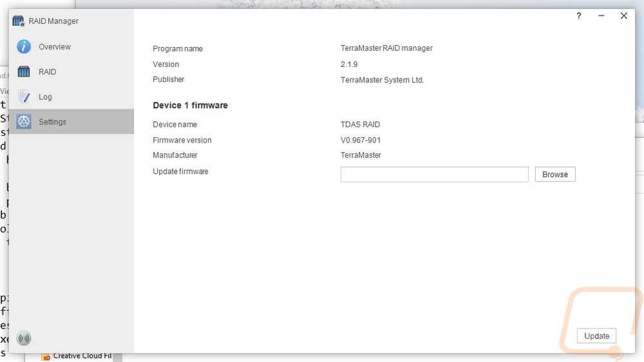Click the RAID Manager app logo
The width and height of the screenshot is (644, 362).
[19, 21]
